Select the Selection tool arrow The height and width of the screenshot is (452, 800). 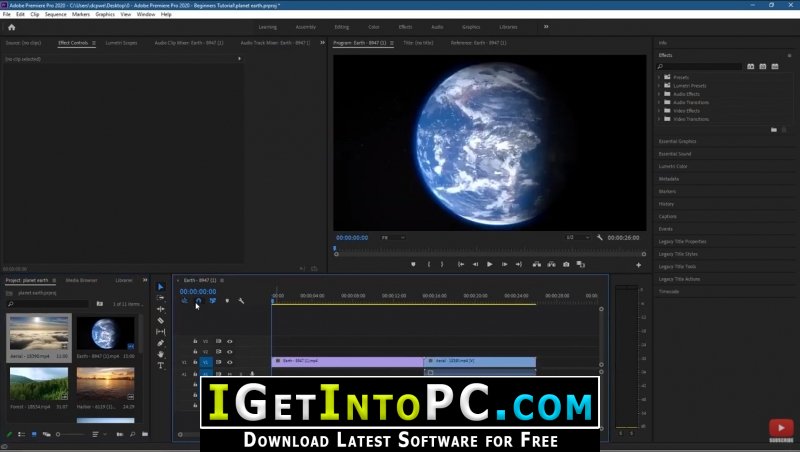[161, 287]
